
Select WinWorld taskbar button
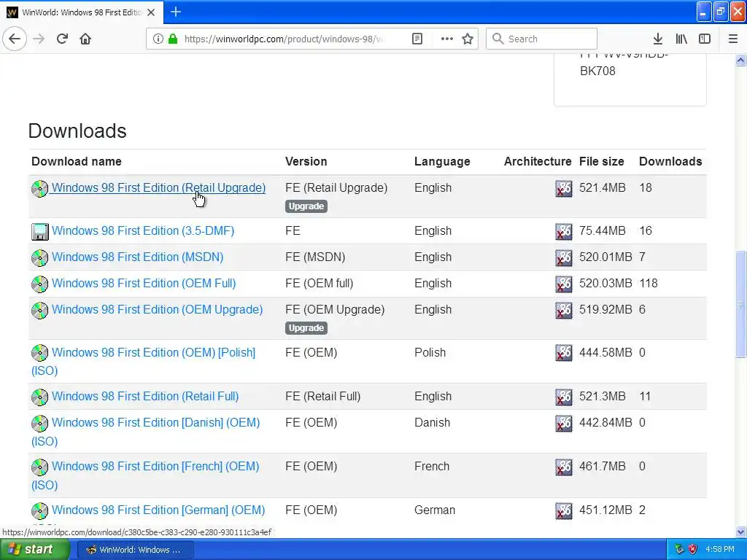[x=135, y=550]
